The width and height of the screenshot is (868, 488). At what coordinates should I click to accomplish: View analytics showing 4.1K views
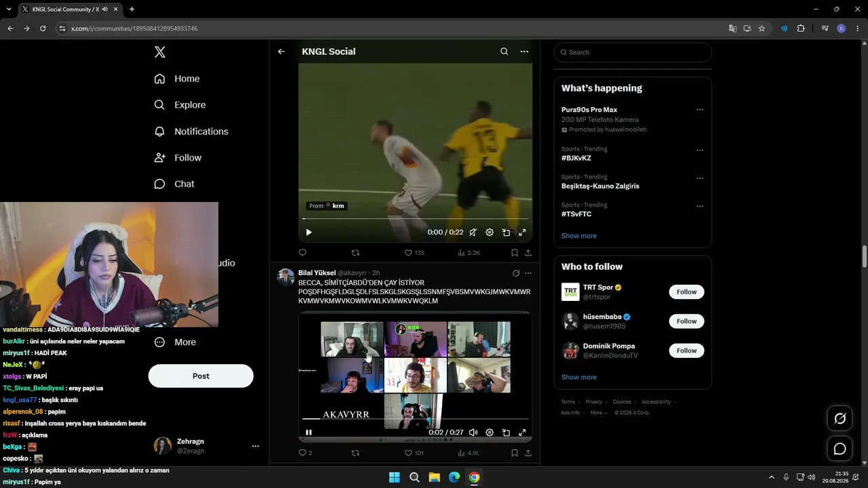[469, 453]
